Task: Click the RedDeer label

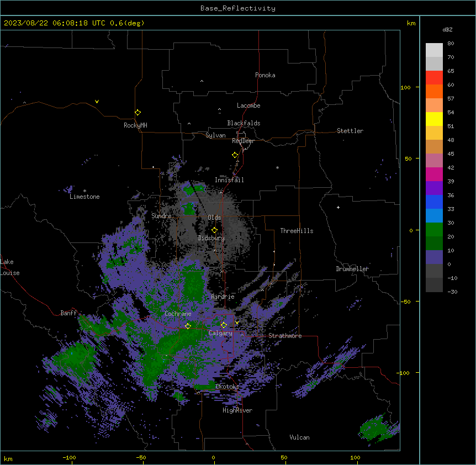Action: (x=243, y=141)
